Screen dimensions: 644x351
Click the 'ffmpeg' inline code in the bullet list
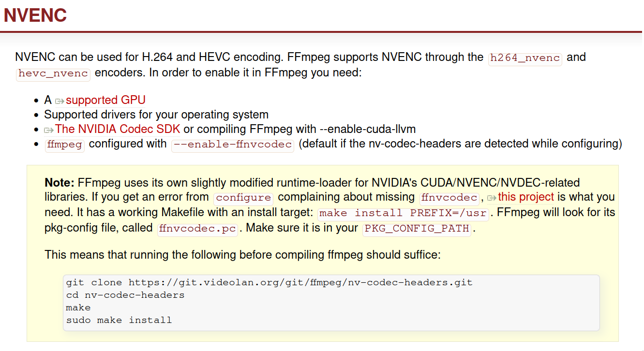click(x=65, y=145)
